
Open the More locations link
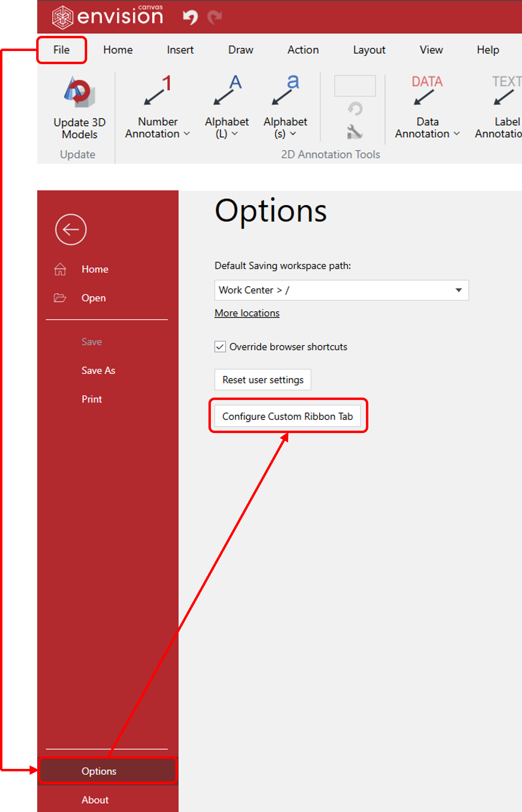247,313
